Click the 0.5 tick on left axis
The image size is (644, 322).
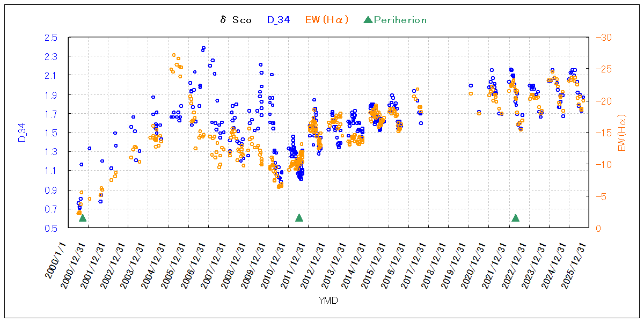point(51,228)
